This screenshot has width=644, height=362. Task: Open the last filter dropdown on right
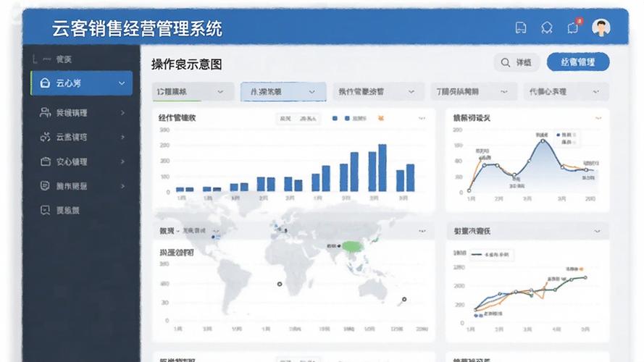(x=566, y=91)
